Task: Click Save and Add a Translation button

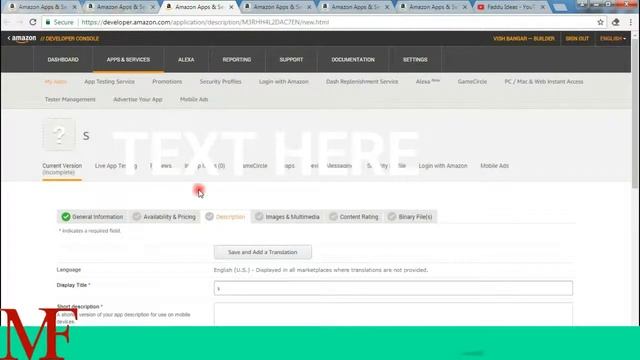Action: (262, 252)
